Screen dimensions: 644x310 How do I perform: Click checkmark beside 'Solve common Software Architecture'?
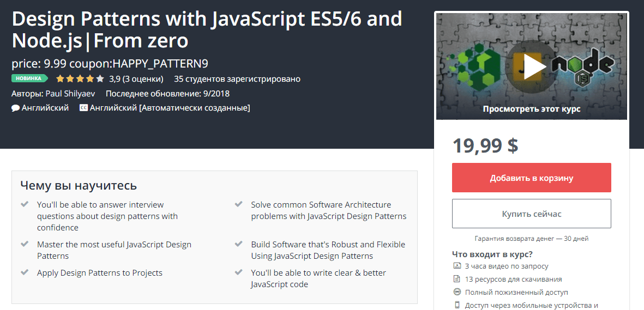(239, 204)
